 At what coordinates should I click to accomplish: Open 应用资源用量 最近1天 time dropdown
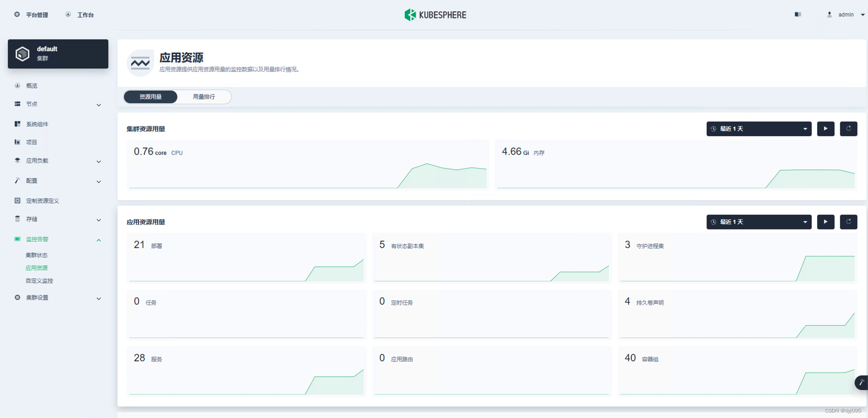point(759,222)
